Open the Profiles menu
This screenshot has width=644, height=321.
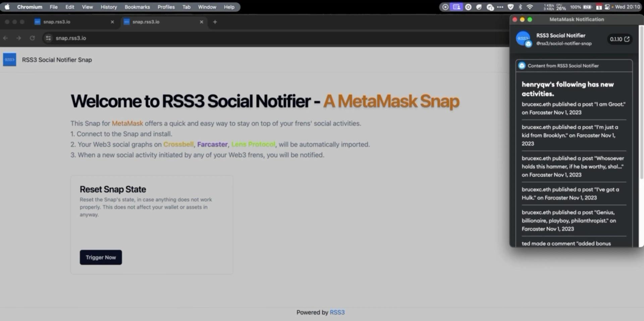tap(166, 7)
